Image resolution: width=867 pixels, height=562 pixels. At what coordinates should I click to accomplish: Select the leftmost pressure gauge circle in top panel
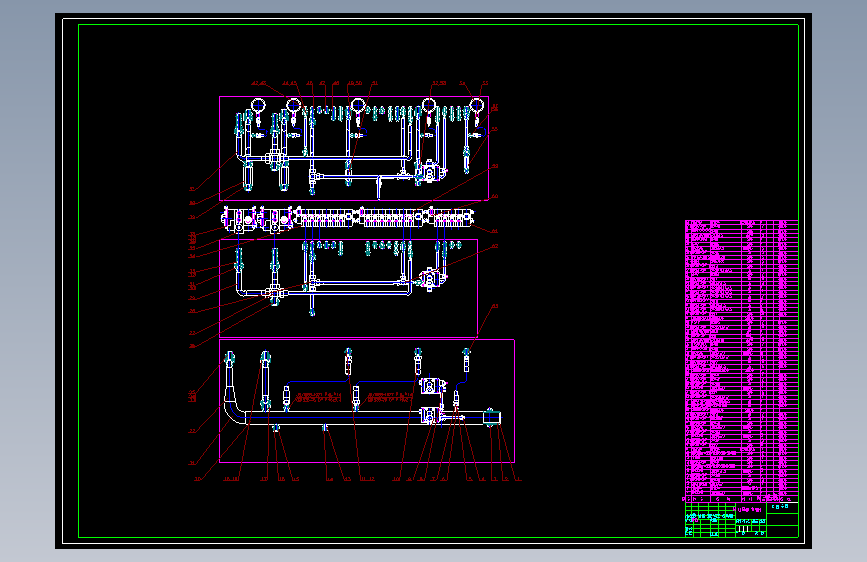[258, 105]
